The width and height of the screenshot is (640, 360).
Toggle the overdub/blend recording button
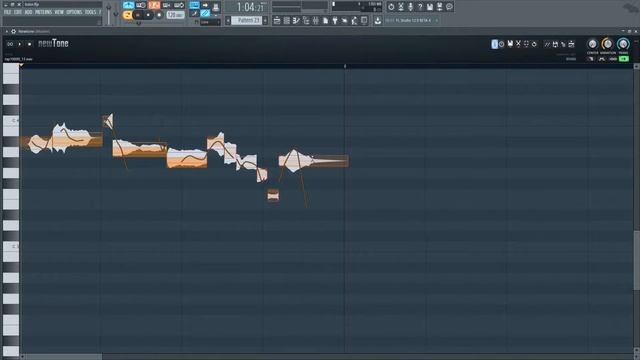point(167,5)
